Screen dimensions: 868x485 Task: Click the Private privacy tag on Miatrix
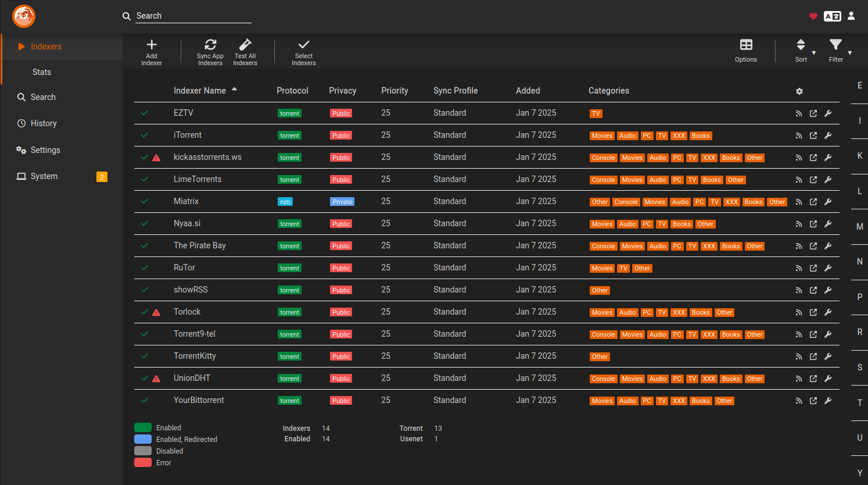[x=342, y=202]
